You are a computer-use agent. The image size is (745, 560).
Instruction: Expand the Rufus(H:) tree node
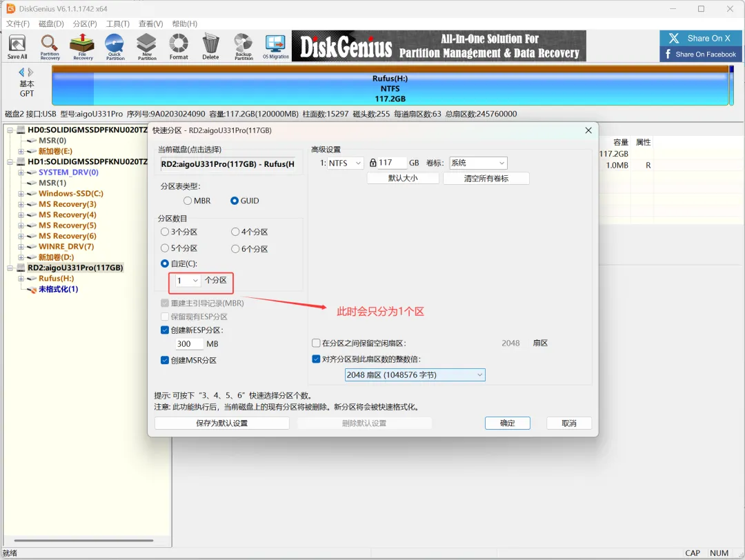pyautogui.click(x=21, y=279)
